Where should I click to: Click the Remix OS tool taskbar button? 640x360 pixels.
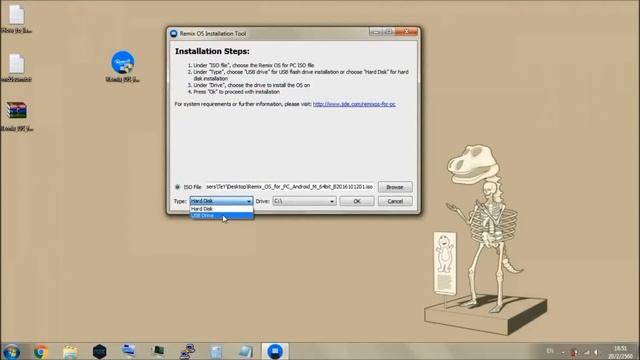(x=275, y=351)
